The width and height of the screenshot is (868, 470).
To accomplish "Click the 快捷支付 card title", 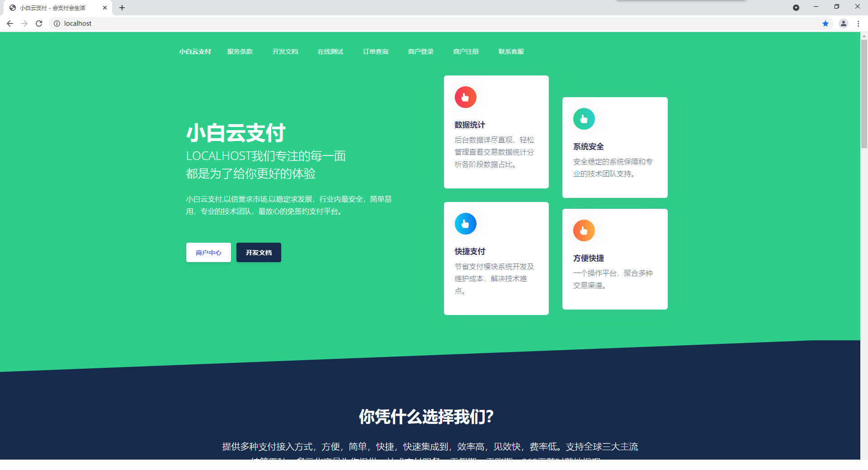I will click(x=470, y=251).
